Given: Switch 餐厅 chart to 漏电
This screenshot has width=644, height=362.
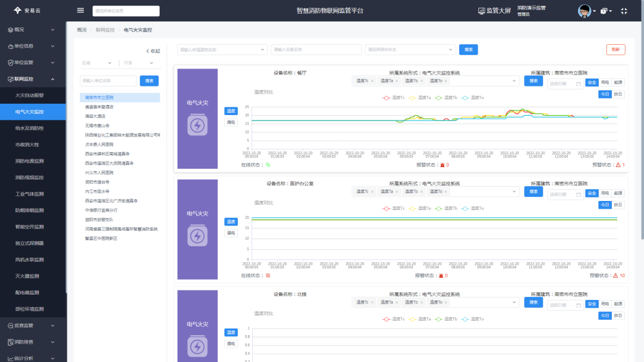Looking at the screenshot, I should tap(231, 122).
